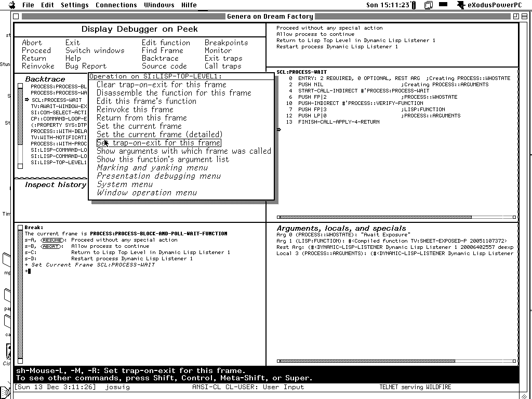The width and height of the screenshot is (532, 399).
Task: Choose Return from this frame
Action: 142,118
